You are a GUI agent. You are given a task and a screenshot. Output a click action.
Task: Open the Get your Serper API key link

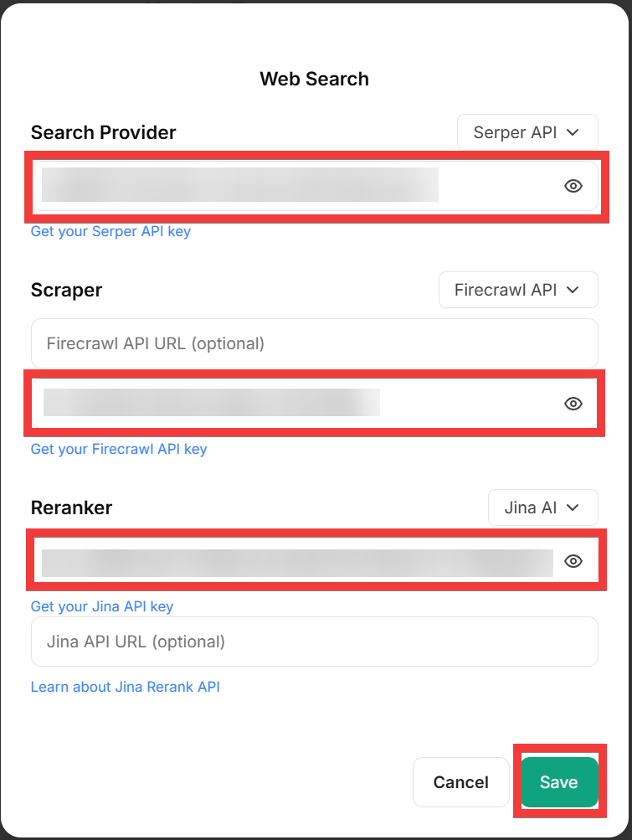pyautogui.click(x=110, y=231)
